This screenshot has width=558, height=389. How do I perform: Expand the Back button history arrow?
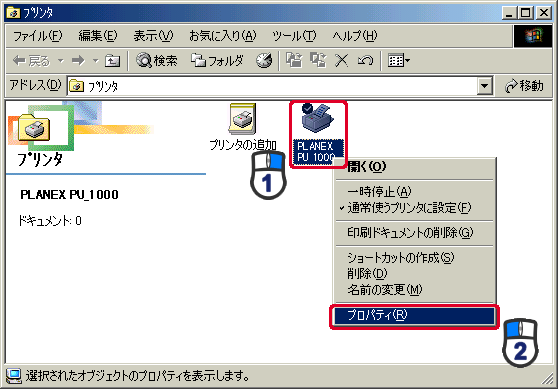coord(61,61)
